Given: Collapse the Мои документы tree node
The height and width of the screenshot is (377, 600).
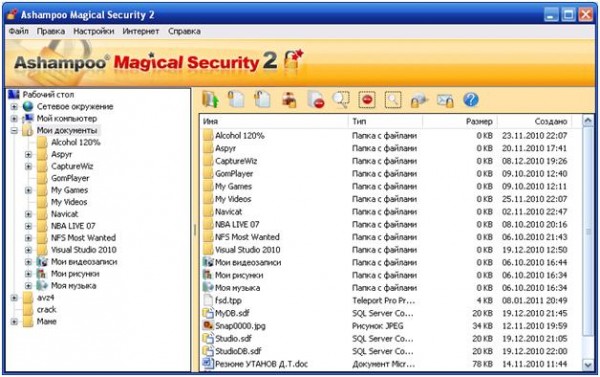Looking at the screenshot, I should 14,131.
